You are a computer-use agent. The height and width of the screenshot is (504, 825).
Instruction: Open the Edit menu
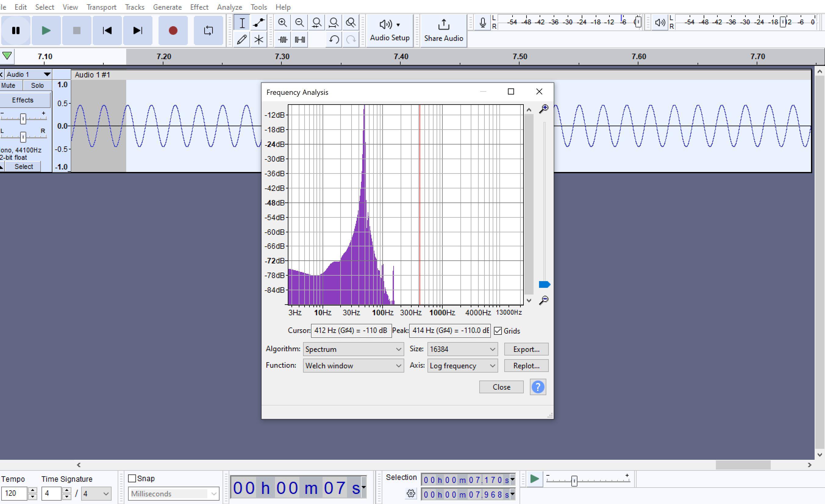tap(20, 7)
